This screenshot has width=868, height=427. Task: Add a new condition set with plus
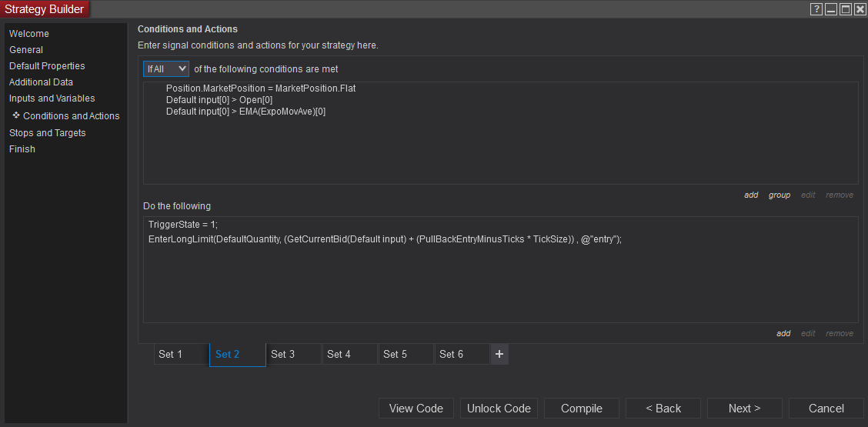(499, 354)
